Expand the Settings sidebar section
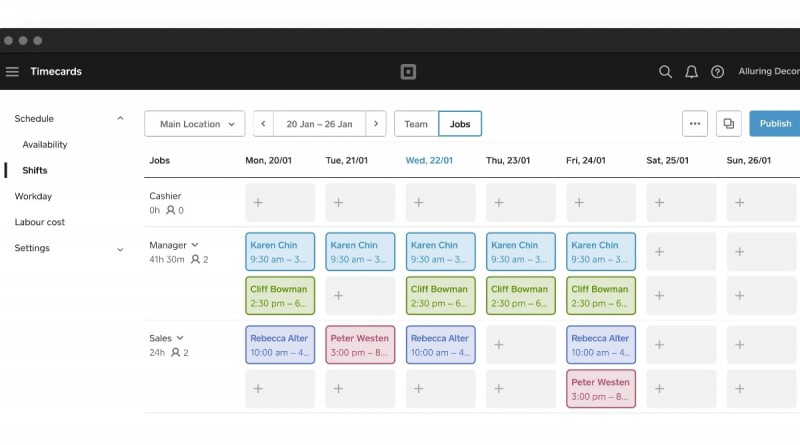 point(120,249)
